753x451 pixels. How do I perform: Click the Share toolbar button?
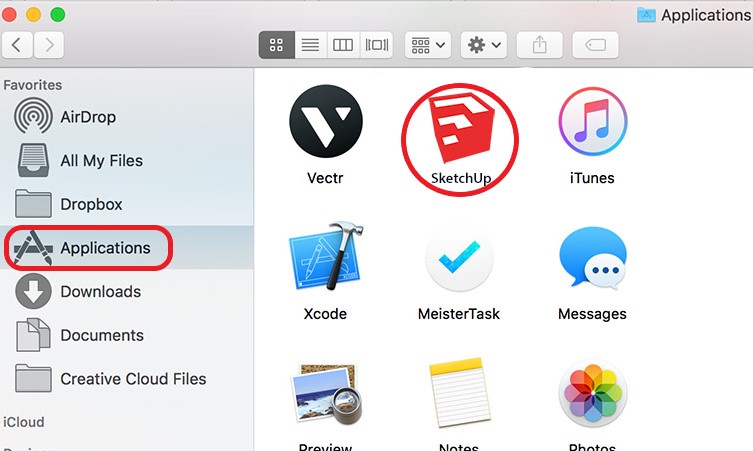540,45
